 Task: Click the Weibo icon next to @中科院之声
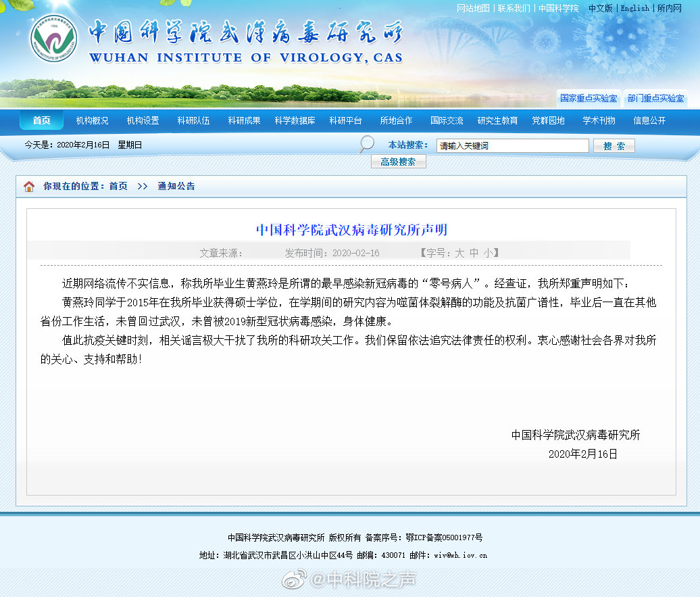(x=292, y=579)
